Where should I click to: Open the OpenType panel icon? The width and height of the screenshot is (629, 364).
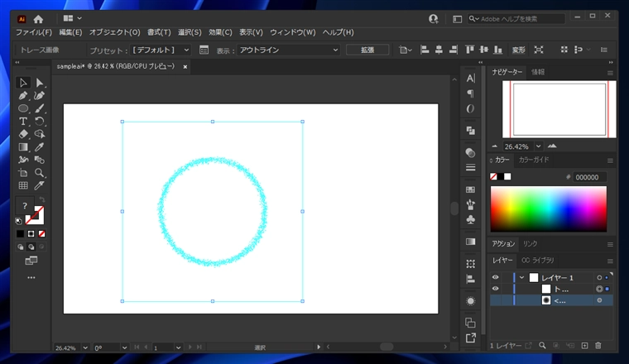pyautogui.click(x=471, y=108)
